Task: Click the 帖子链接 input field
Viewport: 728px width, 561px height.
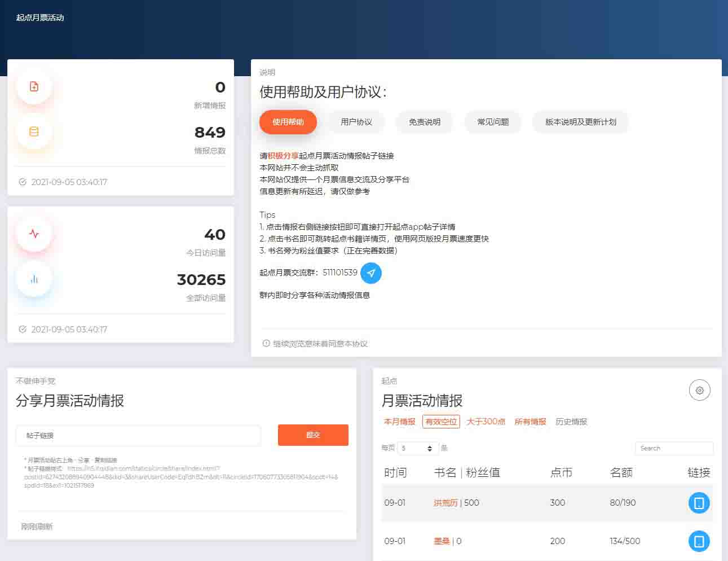Action: [138, 436]
